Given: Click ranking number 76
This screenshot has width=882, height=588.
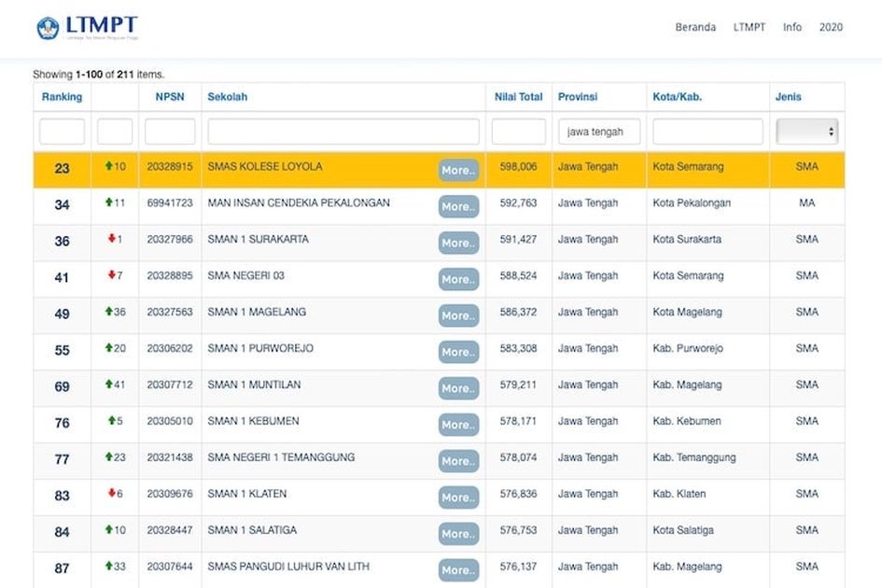Looking at the screenshot, I should tap(62, 423).
